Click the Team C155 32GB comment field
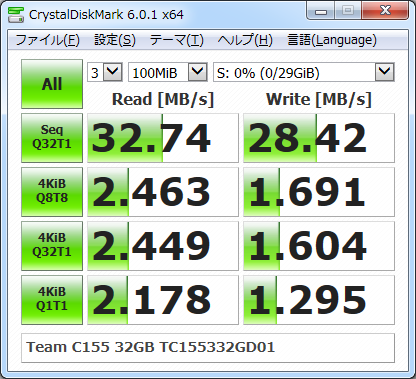 point(208,348)
